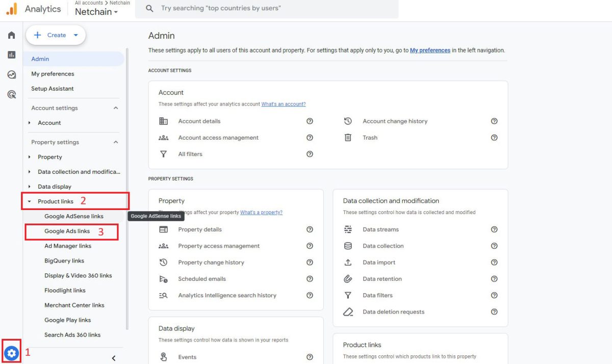Screen dimensions: 612x364
Task: Click the Account change history clock icon
Action: point(348,121)
